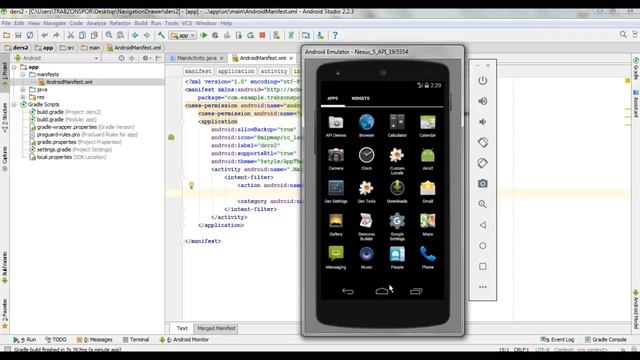640x360 pixels.
Task: Tap the phone's on-screen back button
Action: pyautogui.click(x=348, y=291)
